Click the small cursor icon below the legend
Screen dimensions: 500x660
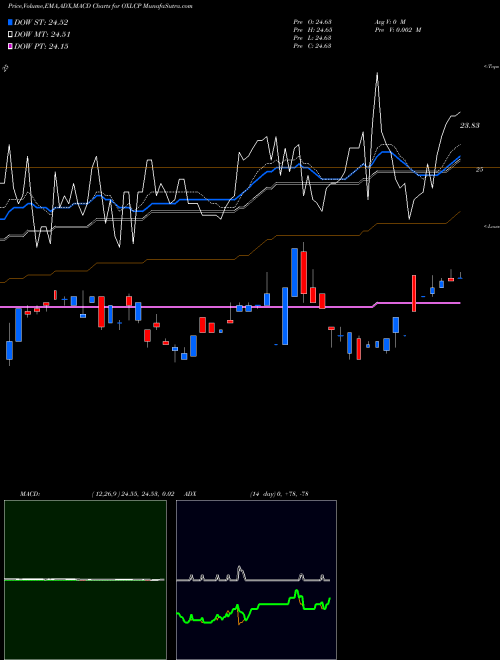(x=5, y=68)
